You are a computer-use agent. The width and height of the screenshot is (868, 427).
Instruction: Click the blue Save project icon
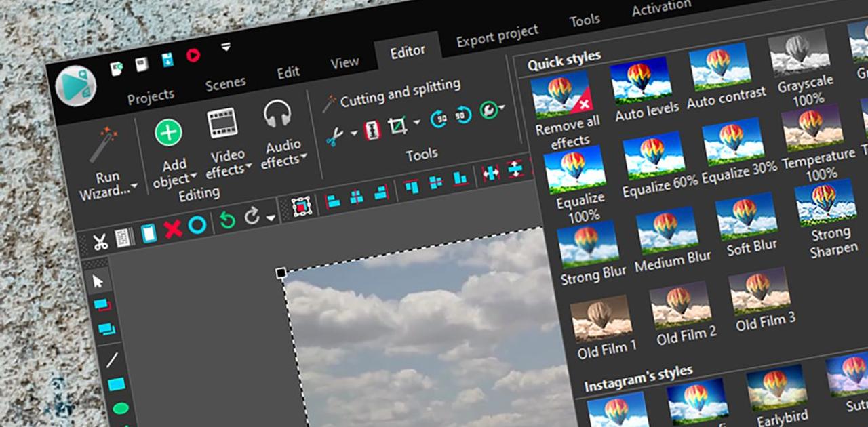click(167, 60)
